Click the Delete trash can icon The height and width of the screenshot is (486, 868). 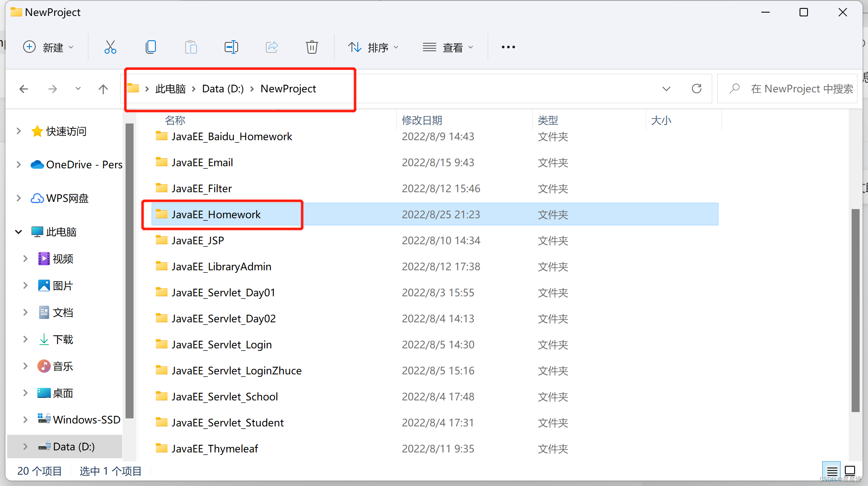click(x=312, y=47)
